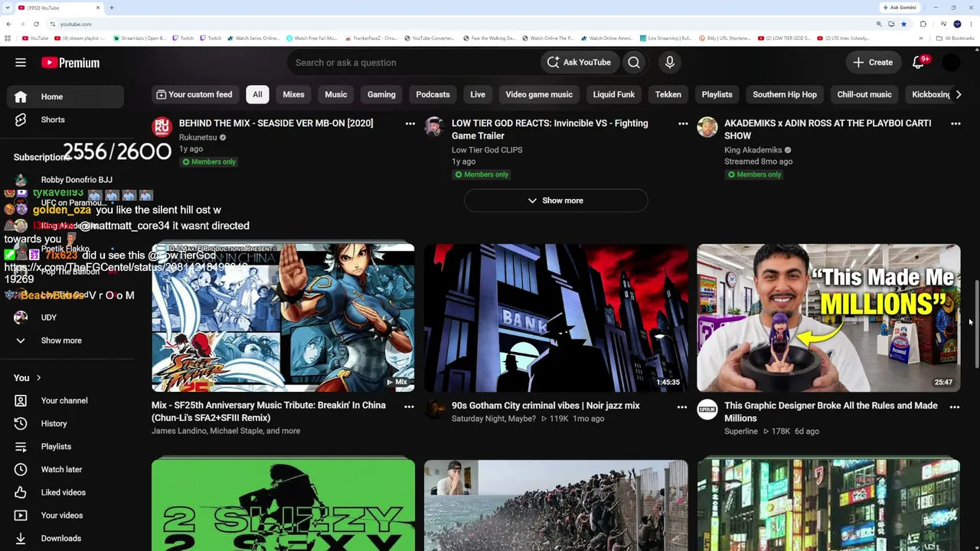
Task: Go to the YouTube Premium logo home
Action: click(x=70, y=63)
